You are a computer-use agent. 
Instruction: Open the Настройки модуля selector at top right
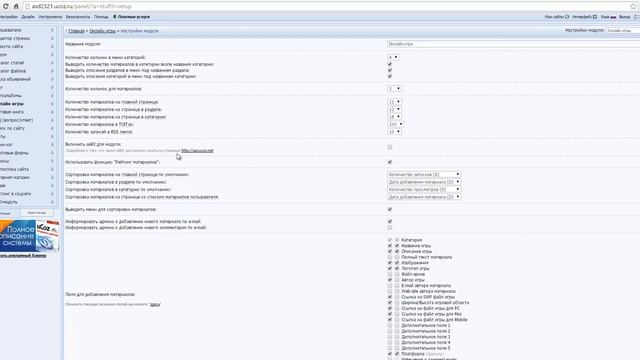pyautogui.click(x=623, y=31)
